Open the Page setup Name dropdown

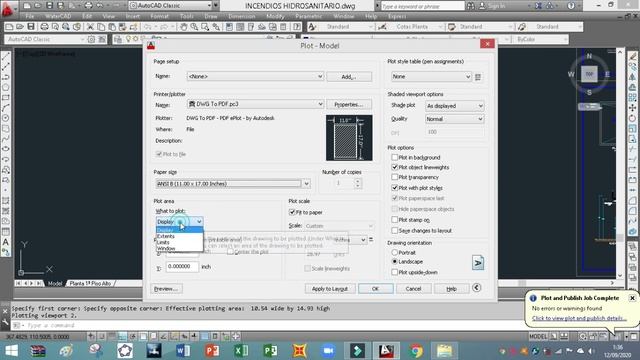point(320,76)
